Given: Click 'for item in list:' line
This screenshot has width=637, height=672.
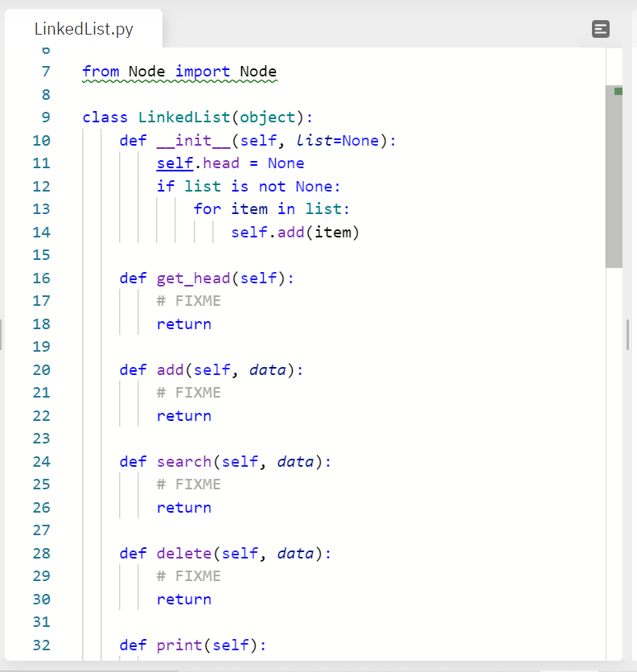Looking at the screenshot, I should pos(272,209).
